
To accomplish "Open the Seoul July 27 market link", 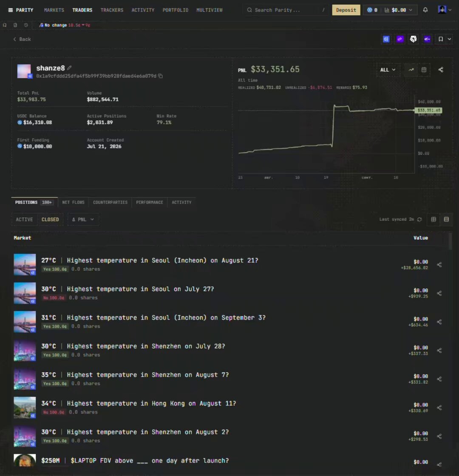I will tap(141, 289).
